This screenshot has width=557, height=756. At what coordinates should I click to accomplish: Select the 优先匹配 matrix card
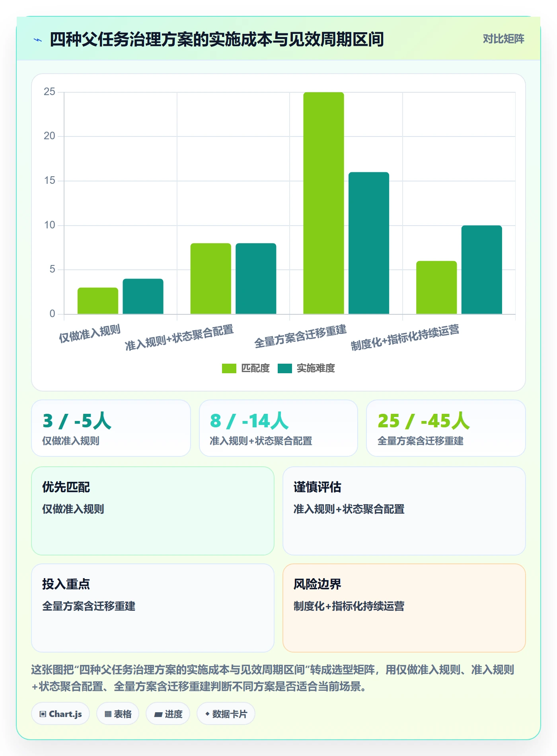153,511
